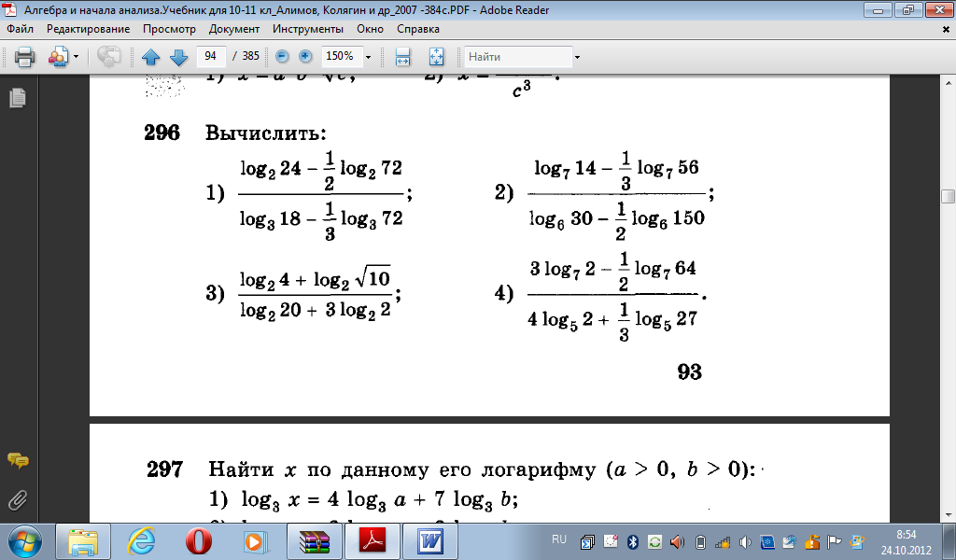Click scrollbar up arrow at top right
The image size is (956, 560).
(948, 81)
